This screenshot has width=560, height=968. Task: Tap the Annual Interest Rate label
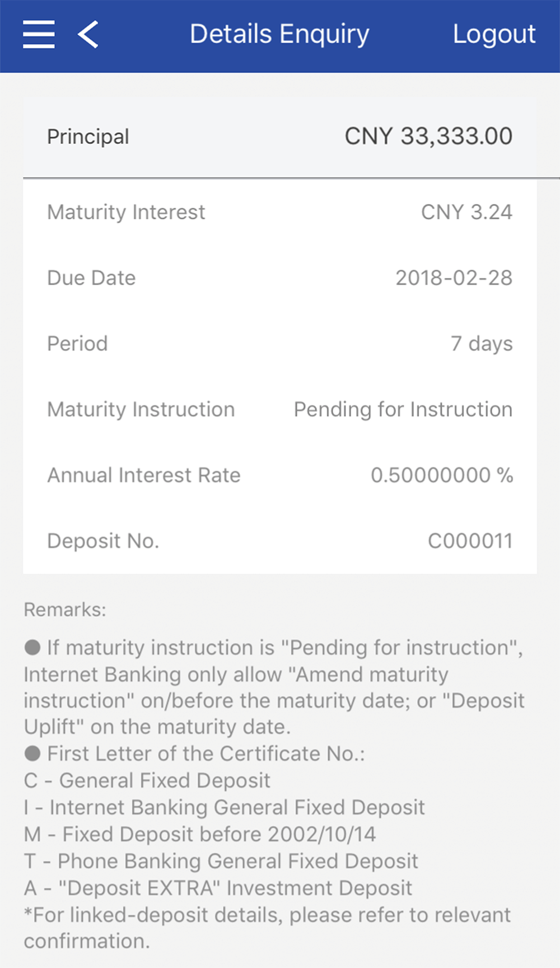(x=144, y=475)
